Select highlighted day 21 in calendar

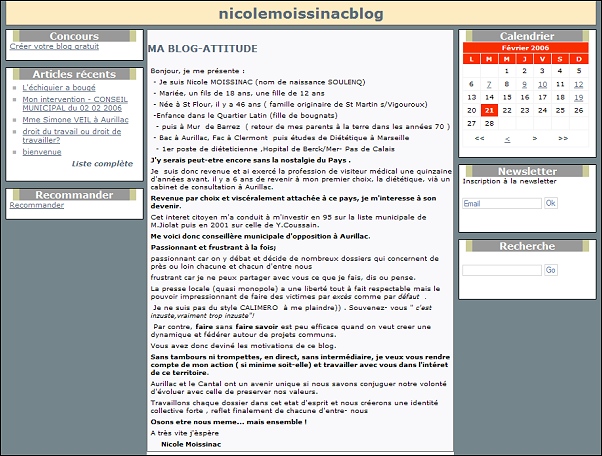pyautogui.click(x=489, y=110)
